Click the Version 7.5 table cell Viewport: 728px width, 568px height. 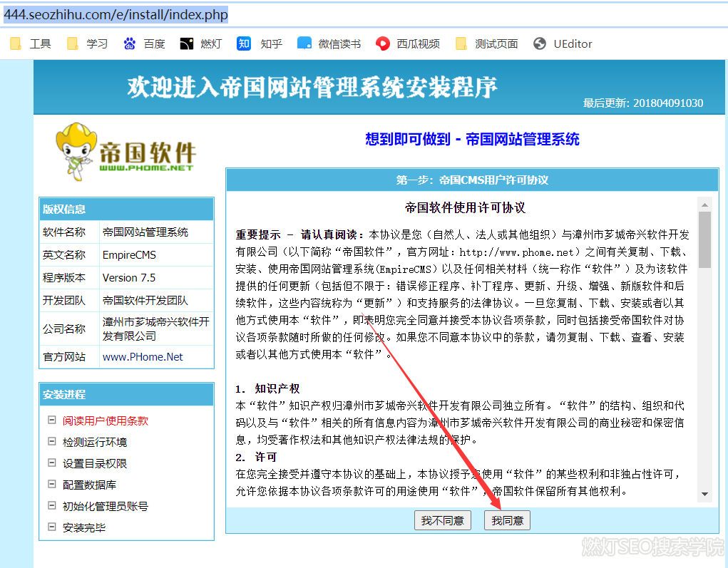point(156,277)
